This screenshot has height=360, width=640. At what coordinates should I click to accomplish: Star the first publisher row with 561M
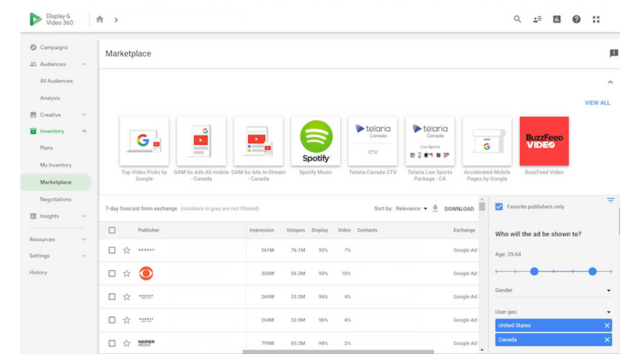(x=127, y=250)
